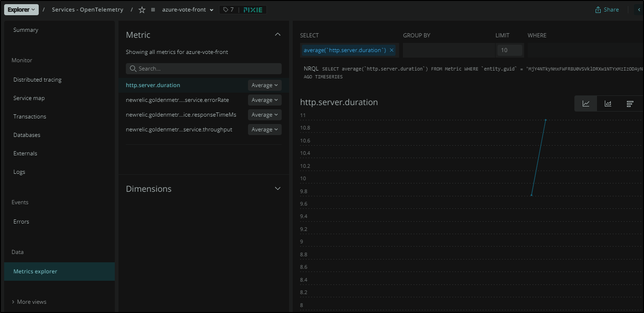Open the Average dropdown for http.server.duration
Image resolution: width=644 pixels, height=313 pixels.
[x=265, y=85]
